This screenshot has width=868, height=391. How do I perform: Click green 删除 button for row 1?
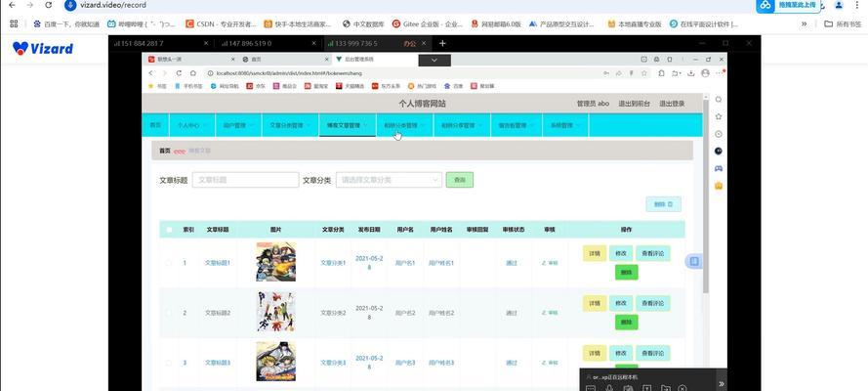click(626, 273)
